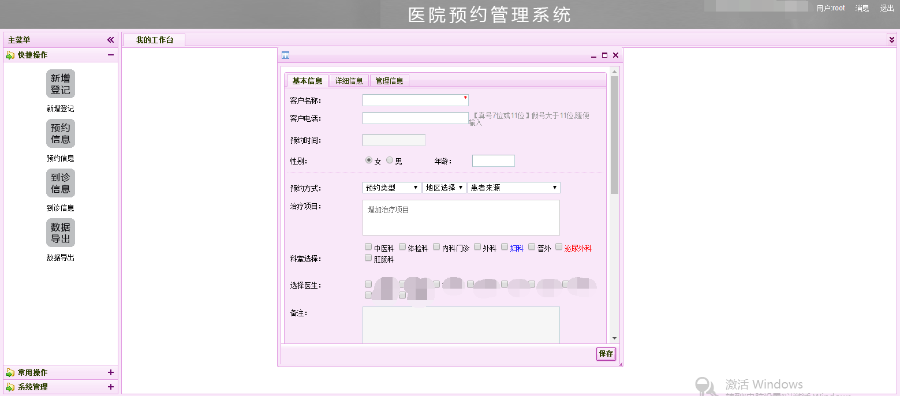The image size is (900, 396).
Task: Expand the 系统管理 section with plus
Action: tap(111, 387)
